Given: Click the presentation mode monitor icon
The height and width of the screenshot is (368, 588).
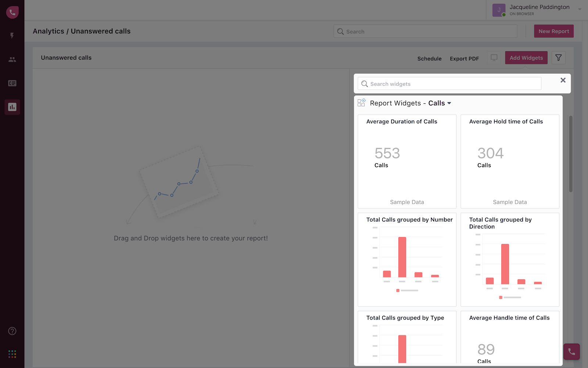Looking at the screenshot, I should [x=494, y=58].
